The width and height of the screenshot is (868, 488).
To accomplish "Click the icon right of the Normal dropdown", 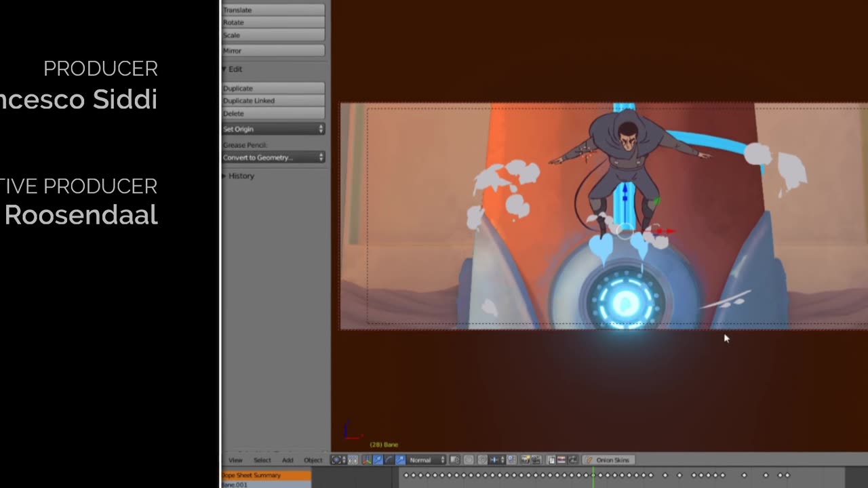I will (455, 460).
